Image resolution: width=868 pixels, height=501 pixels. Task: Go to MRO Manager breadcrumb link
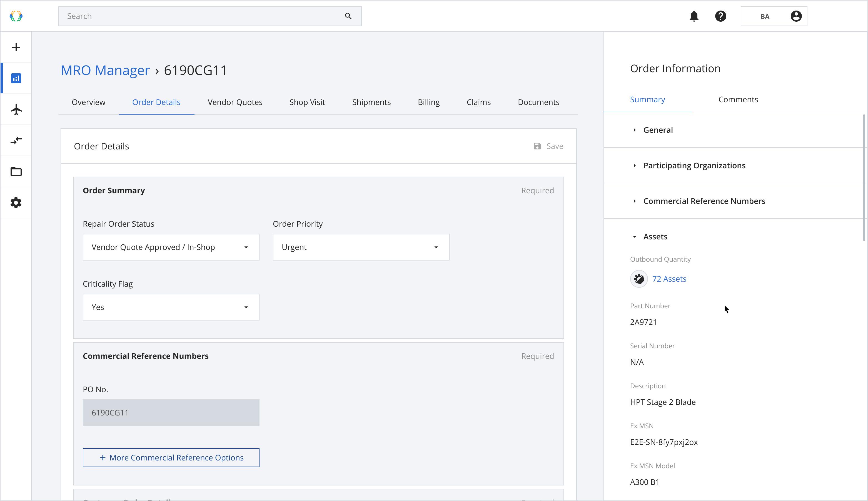[x=105, y=70]
